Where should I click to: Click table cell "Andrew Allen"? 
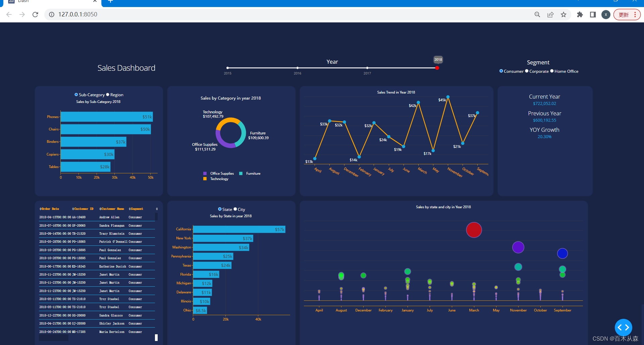click(109, 217)
